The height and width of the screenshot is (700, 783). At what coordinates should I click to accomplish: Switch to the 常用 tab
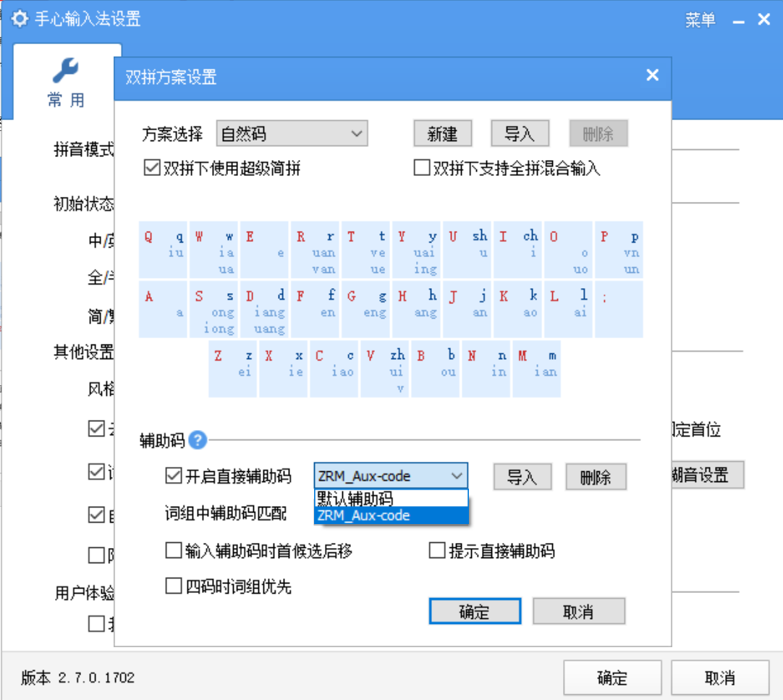67,82
